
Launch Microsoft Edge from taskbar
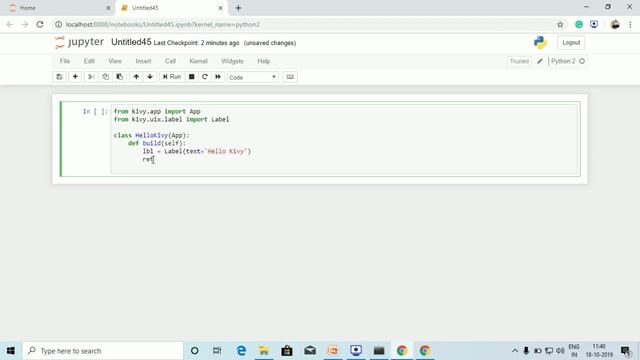coord(241,351)
